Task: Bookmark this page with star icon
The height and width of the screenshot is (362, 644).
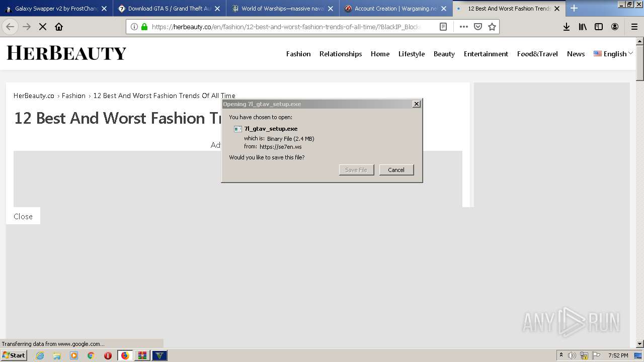Action: (x=492, y=27)
